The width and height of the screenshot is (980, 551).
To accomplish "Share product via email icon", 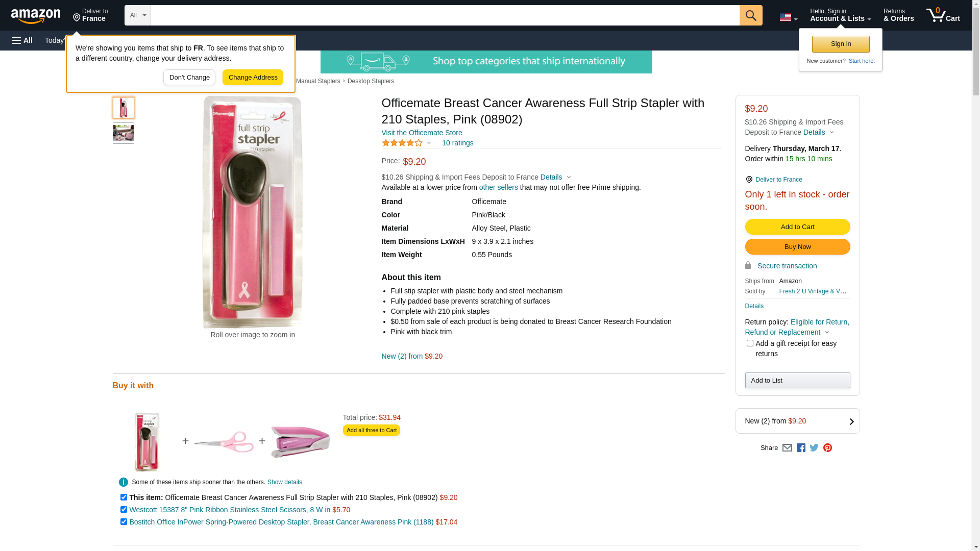I will point(787,448).
